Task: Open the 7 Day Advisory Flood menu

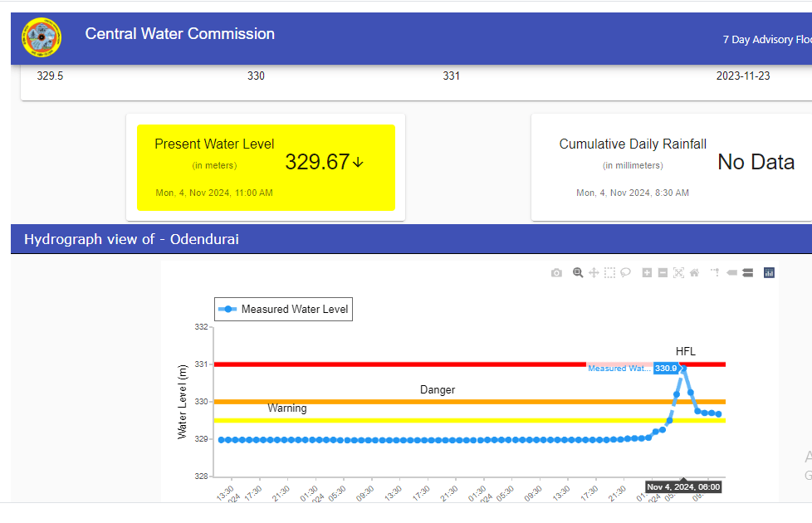Action: pos(766,40)
